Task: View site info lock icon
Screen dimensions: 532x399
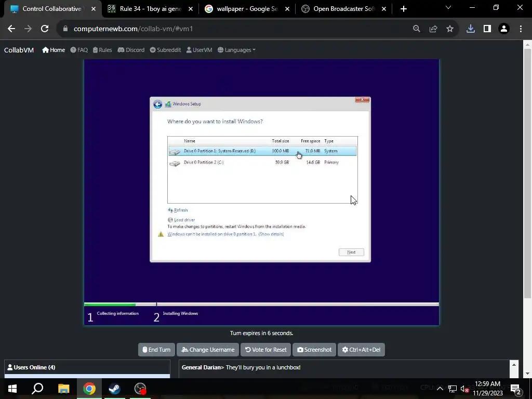Action: click(65, 29)
